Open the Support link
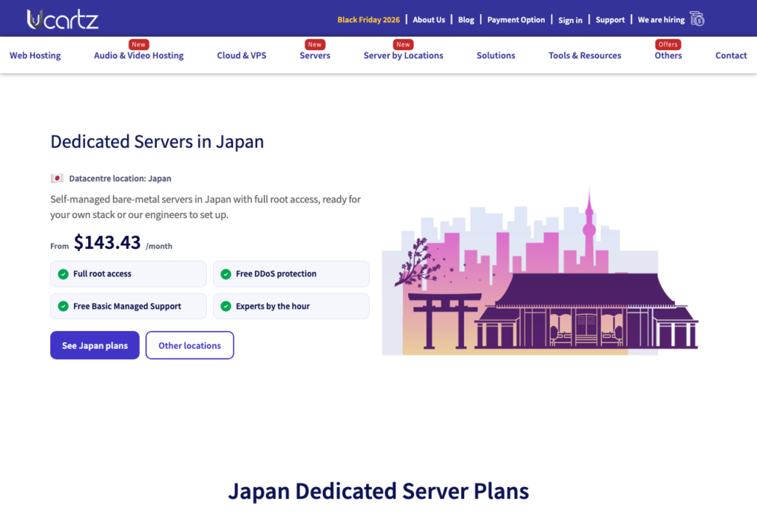 click(x=610, y=20)
